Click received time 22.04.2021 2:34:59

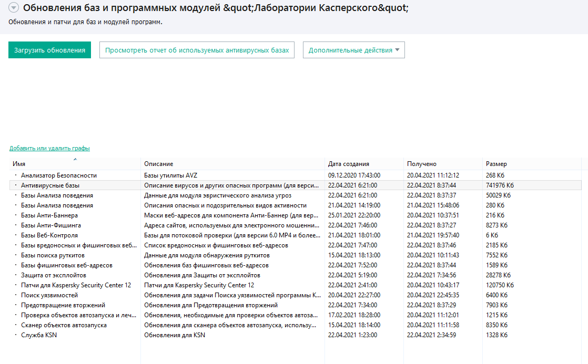click(432, 335)
